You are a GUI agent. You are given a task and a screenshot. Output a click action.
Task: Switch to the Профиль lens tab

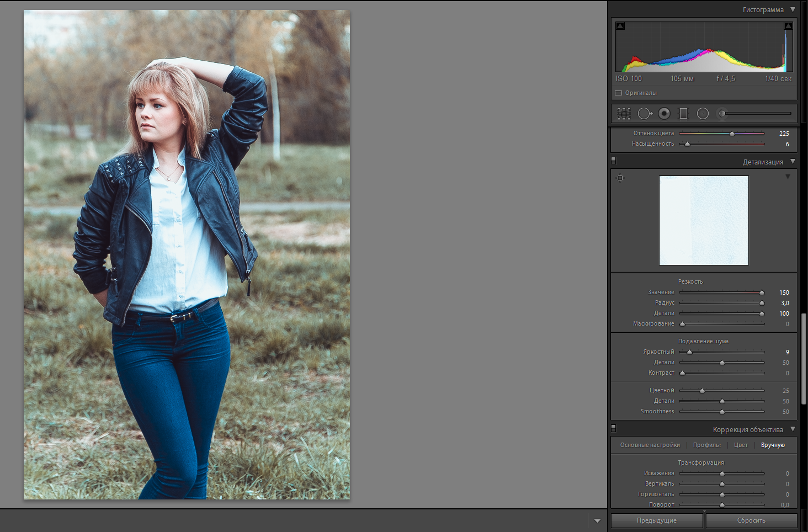tap(706, 445)
